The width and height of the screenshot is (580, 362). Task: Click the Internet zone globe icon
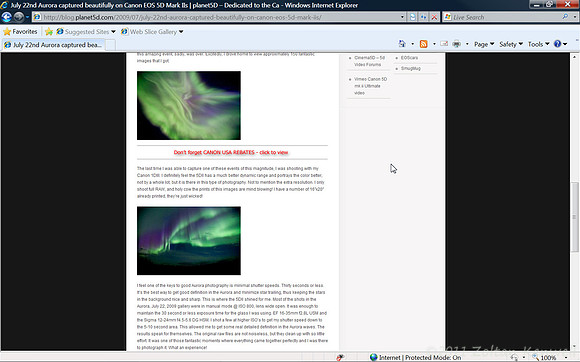374,357
